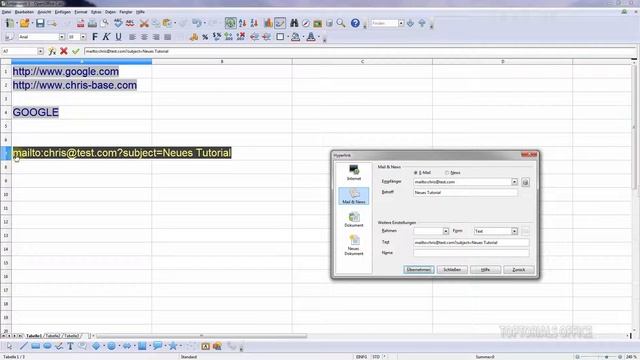The image size is (640, 360).
Task: Click the formula input line
Action: click(359, 51)
